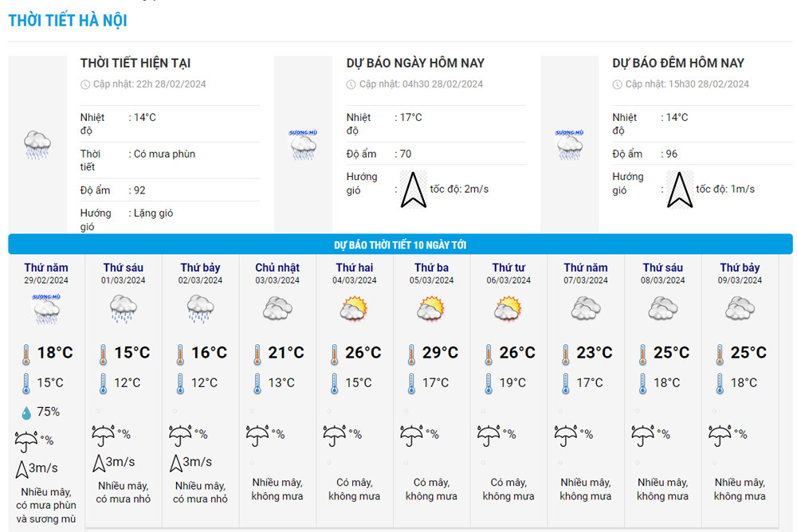Click tonight's forecast fog icon
The width and height of the screenshot is (797, 532).
pyautogui.click(x=569, y=144)
